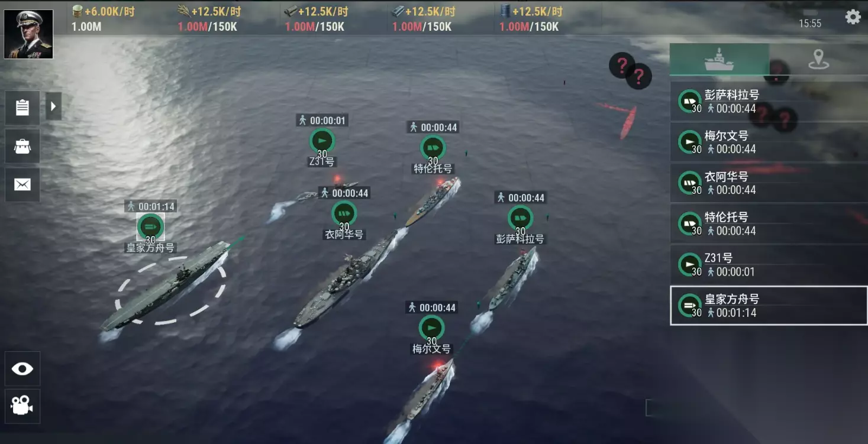Select 彭萨科拉号 in the fleet list

769,101
